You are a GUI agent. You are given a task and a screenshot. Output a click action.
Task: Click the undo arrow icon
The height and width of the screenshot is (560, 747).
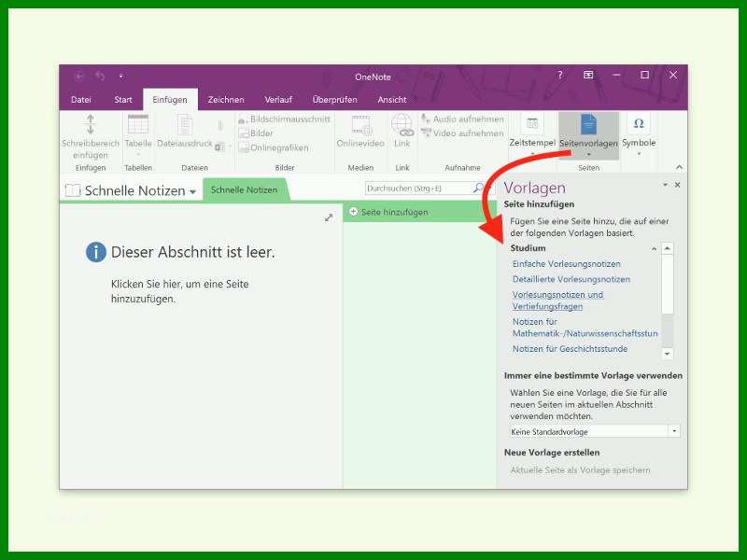pyautogui.click(x=100, y=77)
